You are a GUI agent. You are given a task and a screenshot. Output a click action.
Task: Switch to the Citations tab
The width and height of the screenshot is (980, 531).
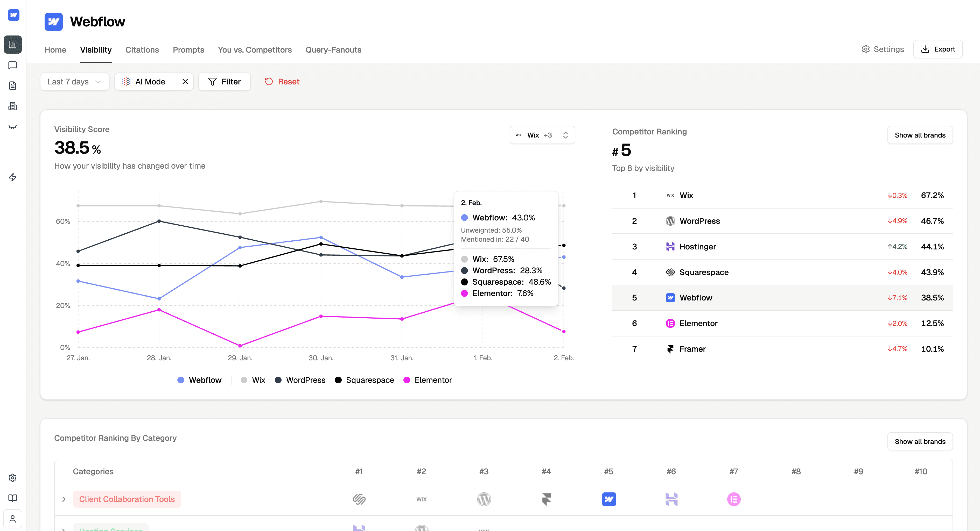pyautogui.click(x=142, y=50)
